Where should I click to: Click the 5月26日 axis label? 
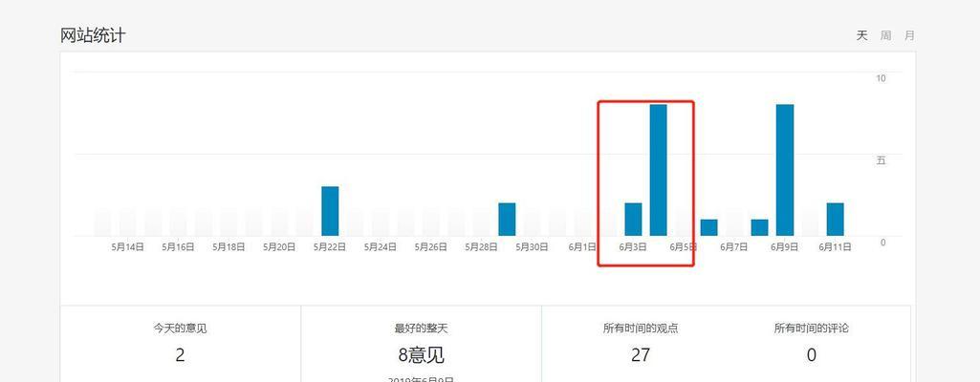pos(430,247)
